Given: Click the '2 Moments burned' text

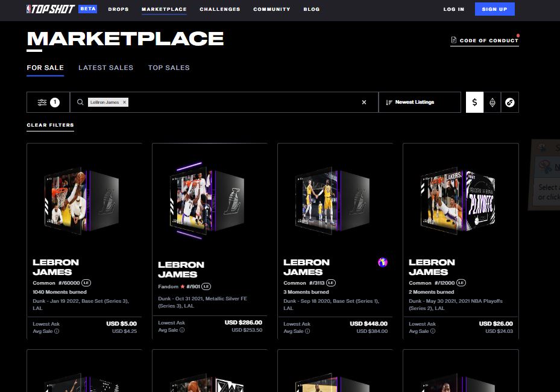Looking at the screenshot, I should point(432,292).
